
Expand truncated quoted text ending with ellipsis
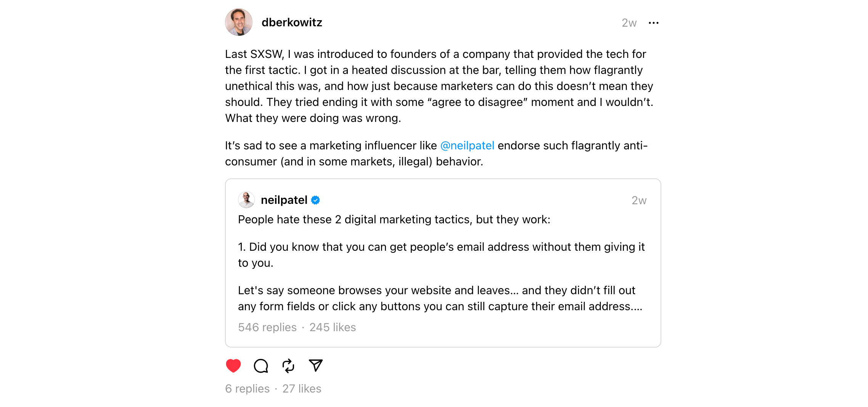click(x=440, y=298)
